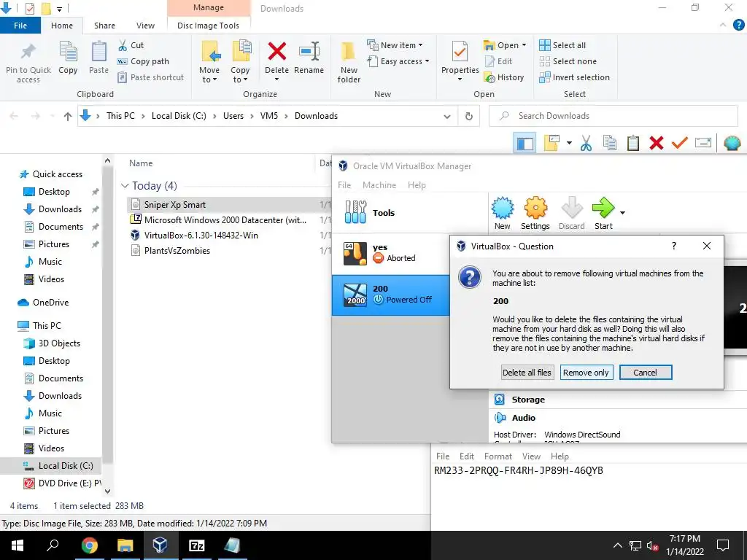Open the ribbon Open dropdown
Image resolution: width=747 pixels, height=560 pixels.
pos(505,45)
